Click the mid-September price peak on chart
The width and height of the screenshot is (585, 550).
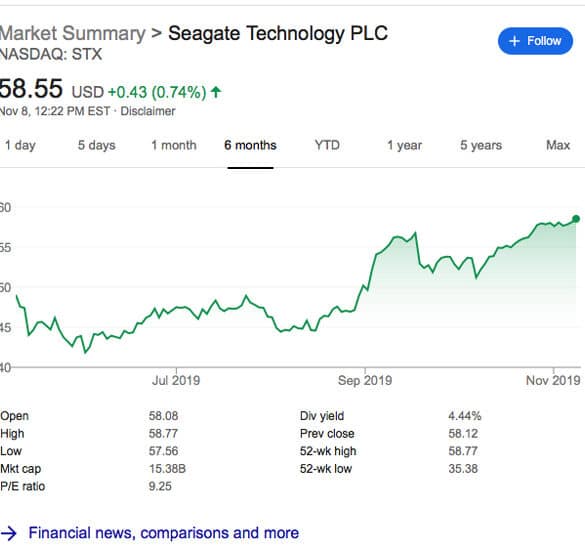415,233
